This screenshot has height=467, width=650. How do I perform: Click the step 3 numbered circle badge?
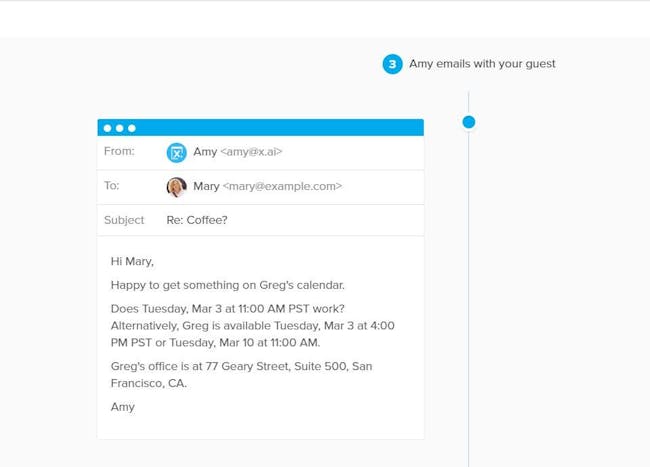[x=392, y=64]
